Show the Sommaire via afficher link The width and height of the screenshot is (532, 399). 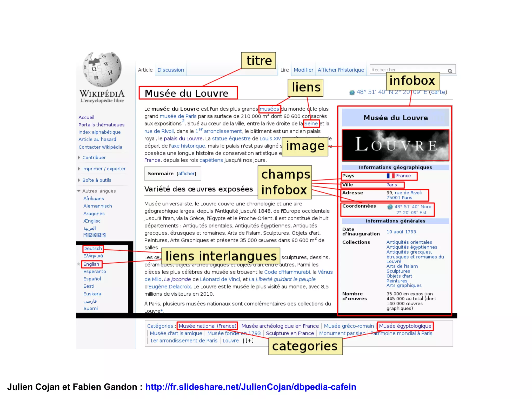click(186, 174)
